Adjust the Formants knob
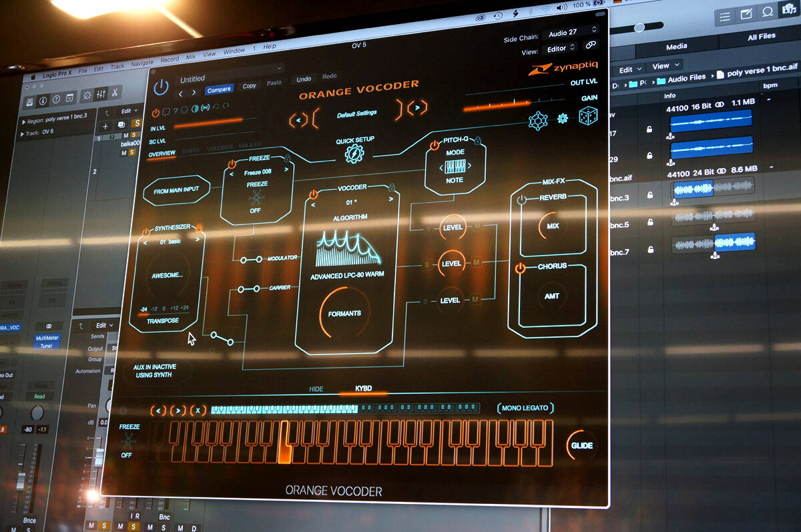 click(344, 313)
